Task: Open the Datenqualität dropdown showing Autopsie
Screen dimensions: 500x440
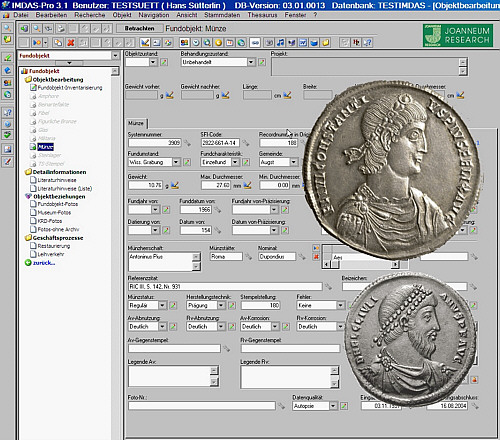Action: [333, 406]
